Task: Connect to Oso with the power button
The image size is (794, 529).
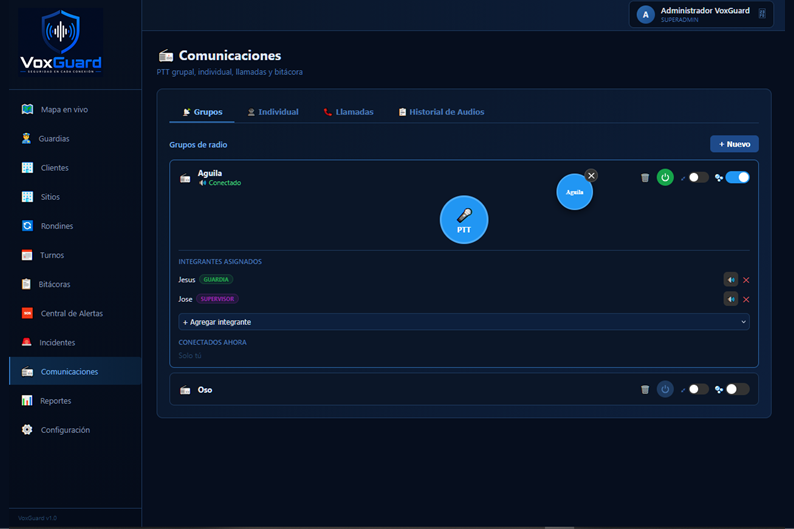Action: click(x=665, y=389)
